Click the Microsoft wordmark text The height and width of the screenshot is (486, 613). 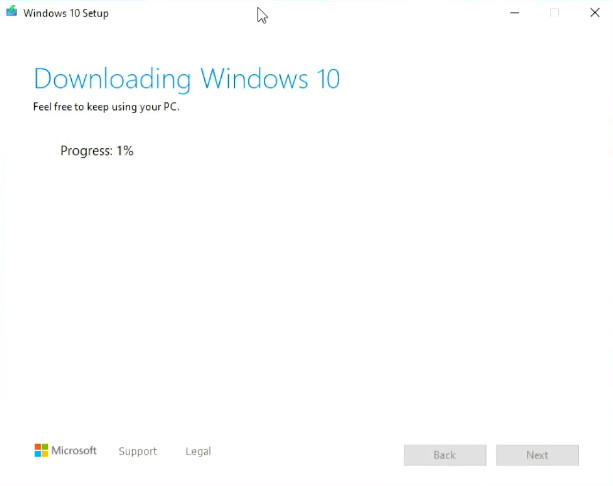74,451
